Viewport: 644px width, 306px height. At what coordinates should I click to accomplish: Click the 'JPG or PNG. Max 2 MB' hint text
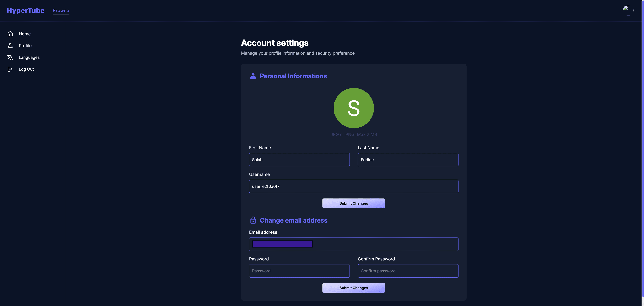[x=354, y=134]
